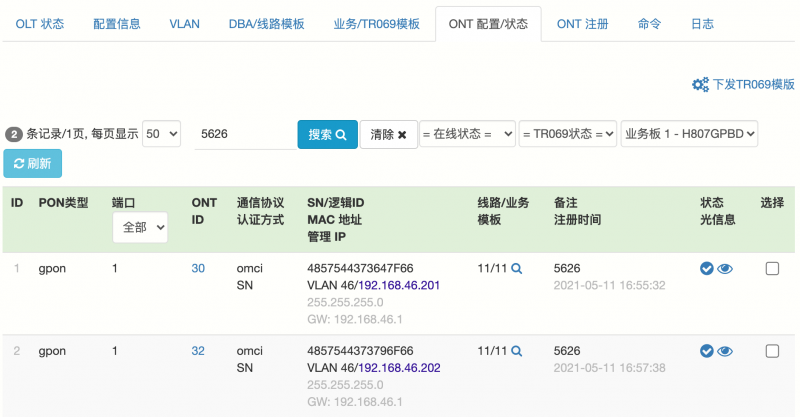Select the checkbox for ONT ID 30

[772, 268]
